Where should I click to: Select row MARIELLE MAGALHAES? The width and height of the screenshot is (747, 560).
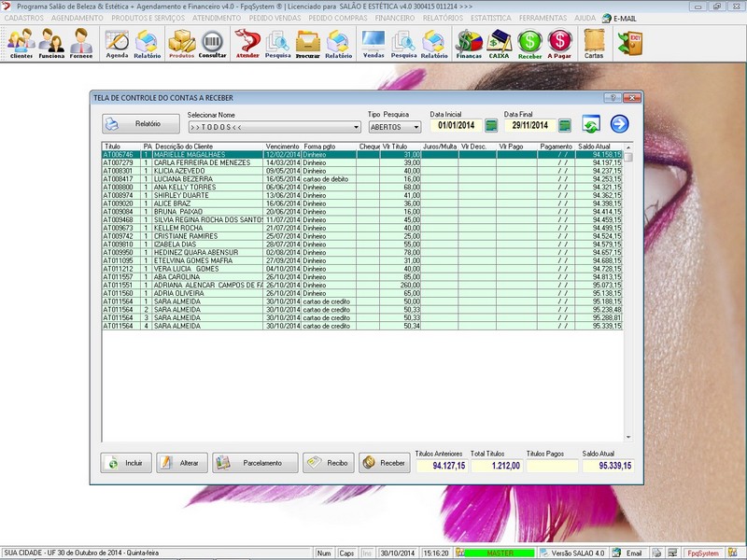pos(362,155)
